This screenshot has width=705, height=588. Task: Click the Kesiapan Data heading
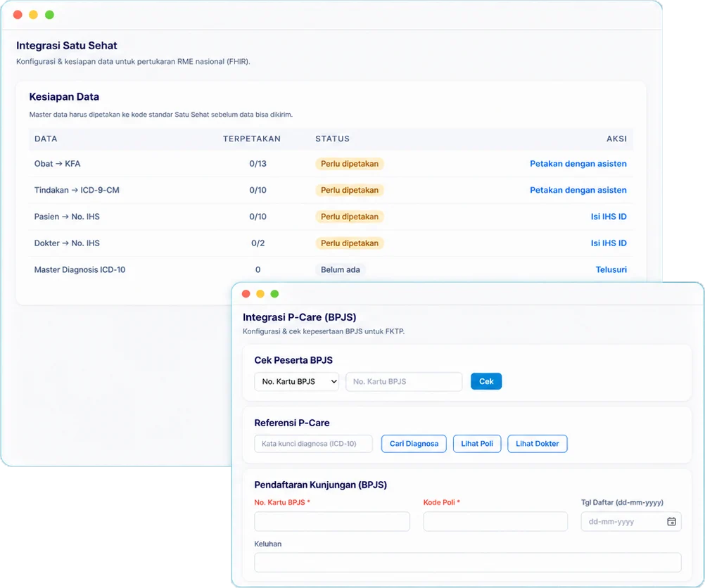click(x=64, y=96)
